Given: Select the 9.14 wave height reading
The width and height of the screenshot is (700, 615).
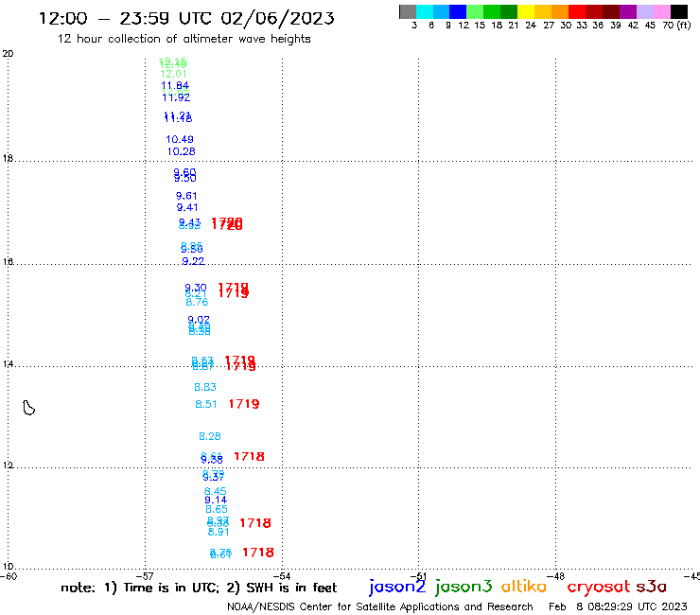Looking at the screenshot, I should [216, 501].
